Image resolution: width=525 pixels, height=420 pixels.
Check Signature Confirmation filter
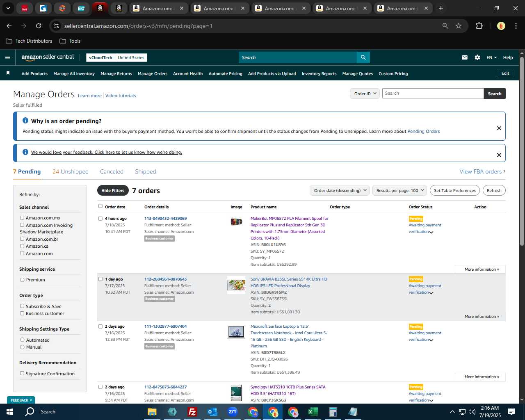[22, 373]
